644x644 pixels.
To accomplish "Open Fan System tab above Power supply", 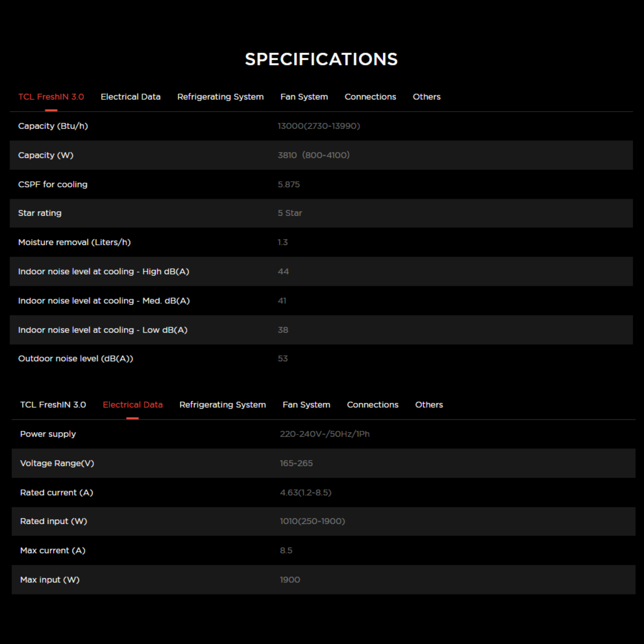I will tap(306, 405).
